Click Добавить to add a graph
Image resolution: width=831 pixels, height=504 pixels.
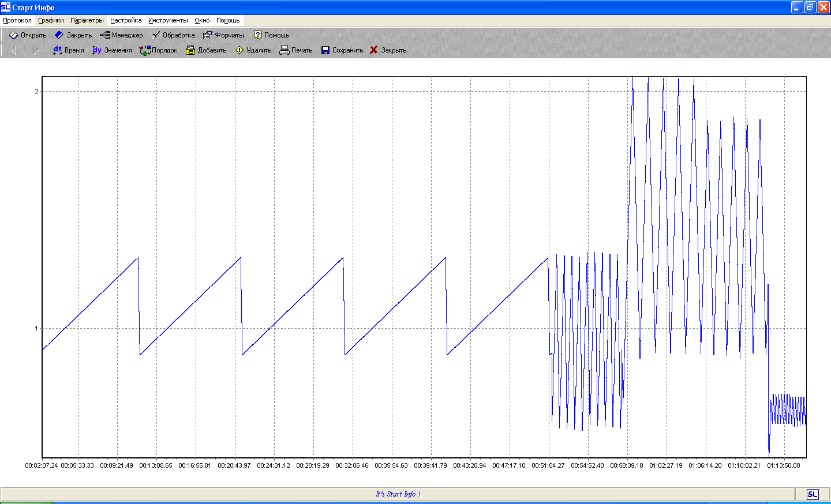tap(206, 50)
